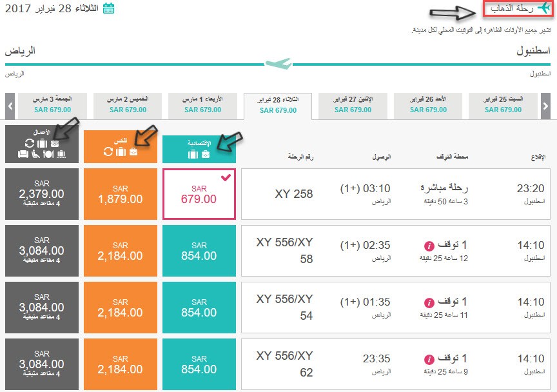Select the economy SAR 854.00 fare for XY 556/XY 58
The height and width of the screenshot is (392, 557).
[x=199, y=251]
